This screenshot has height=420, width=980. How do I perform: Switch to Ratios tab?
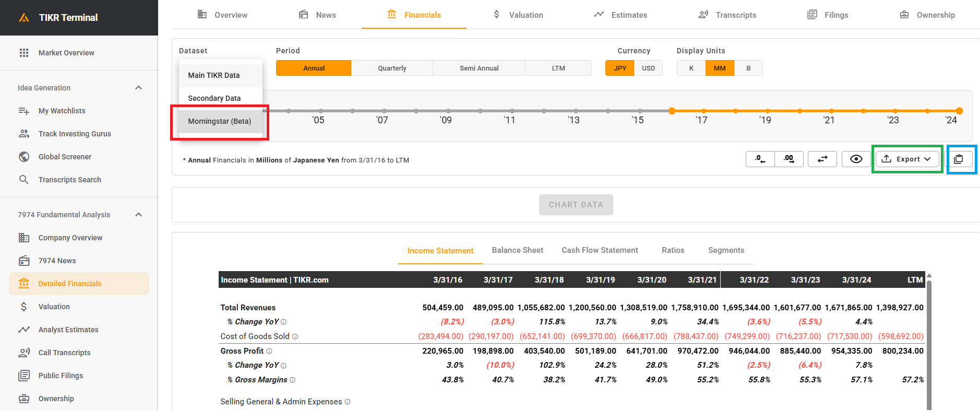(x=673, y=251)
